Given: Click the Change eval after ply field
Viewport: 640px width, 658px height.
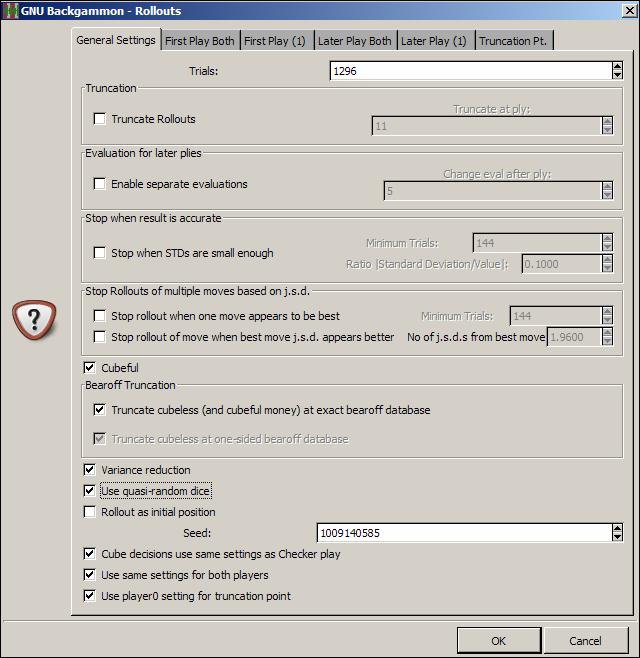Looking at the screenshot, I should 493,191.
